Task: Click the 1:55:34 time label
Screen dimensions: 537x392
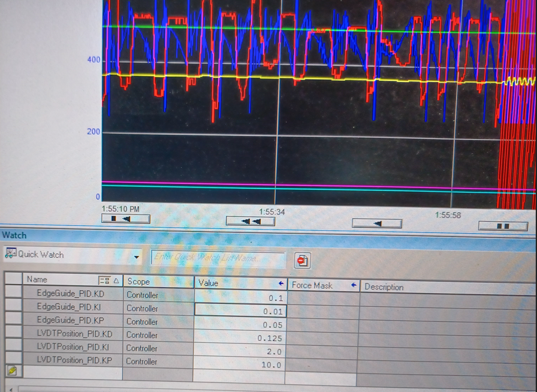Action: tap(271, 212)
